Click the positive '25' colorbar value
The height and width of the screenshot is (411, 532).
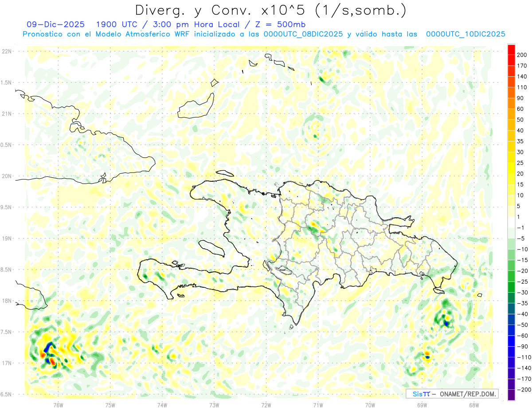[520, 163]
